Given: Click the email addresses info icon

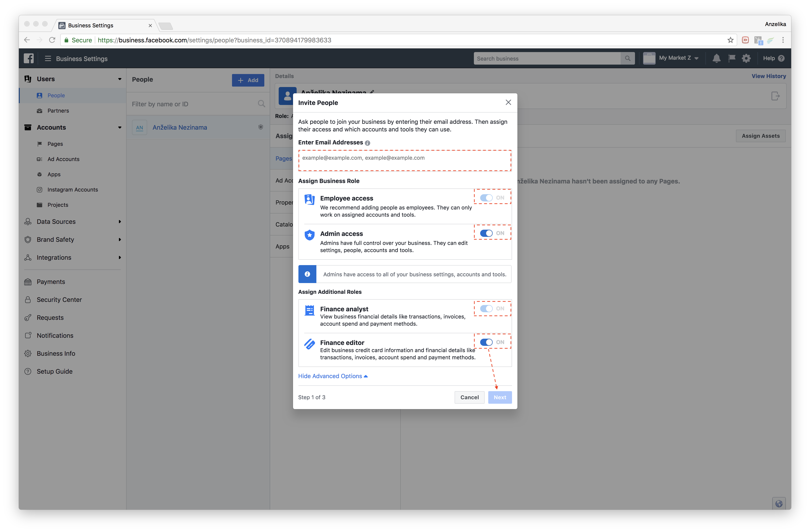Looking at the screenshot, I should click(368, 143).
